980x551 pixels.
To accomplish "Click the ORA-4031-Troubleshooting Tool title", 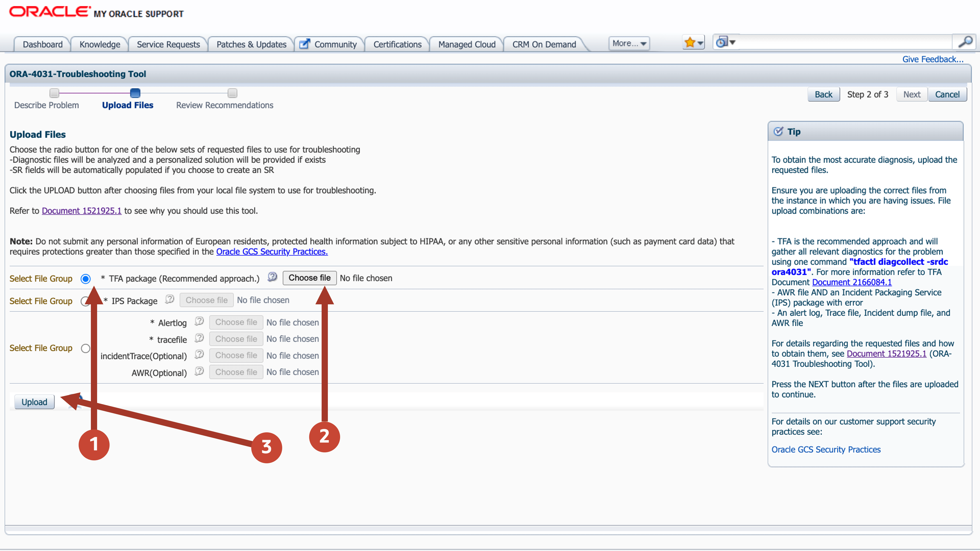I will (x=78, y=74).
